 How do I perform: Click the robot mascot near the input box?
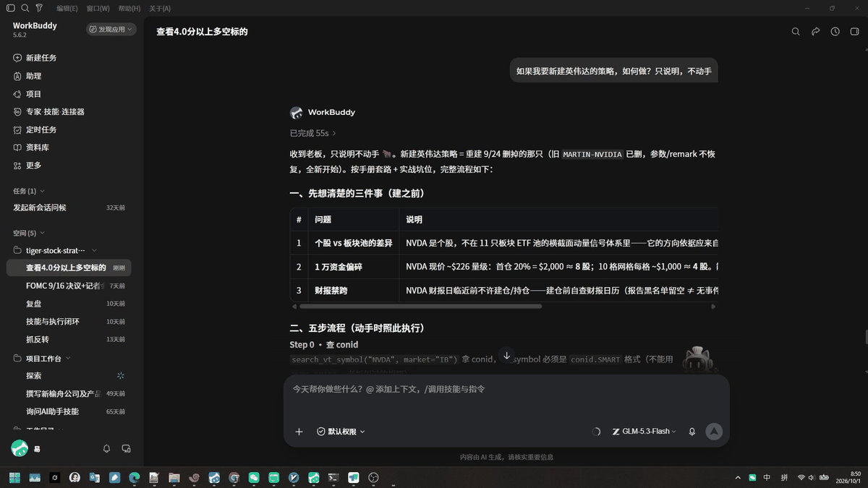699,359
